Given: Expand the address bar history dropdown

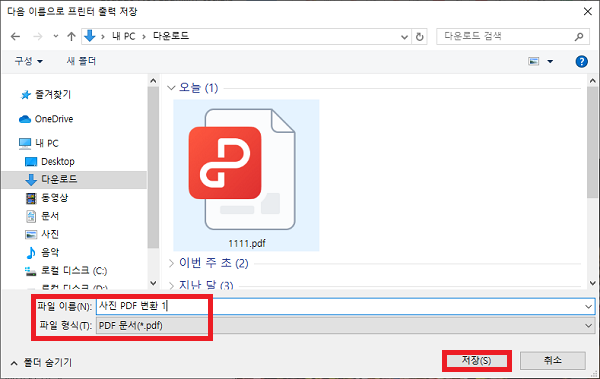Looking at the screenshot, I should [x=404, y=37].
